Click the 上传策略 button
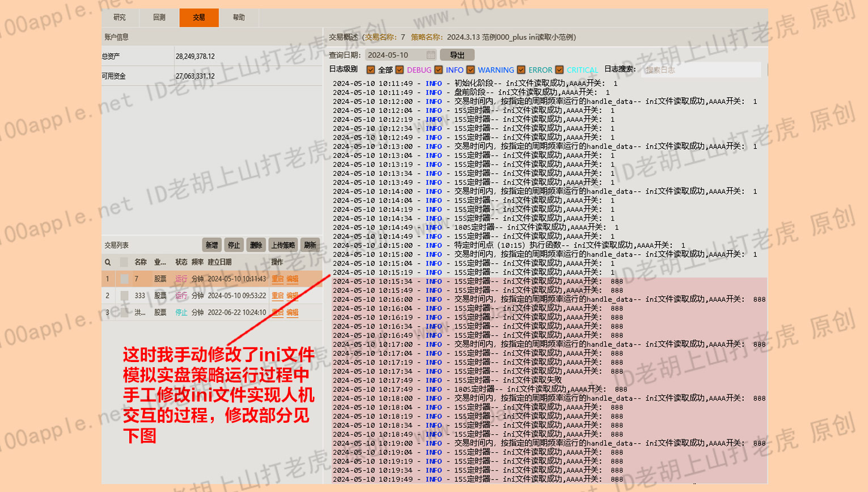 (283, 245)
